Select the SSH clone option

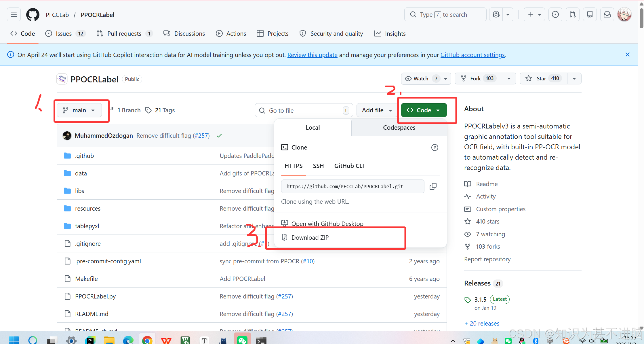pyautogui.click(x=318, y=166)
